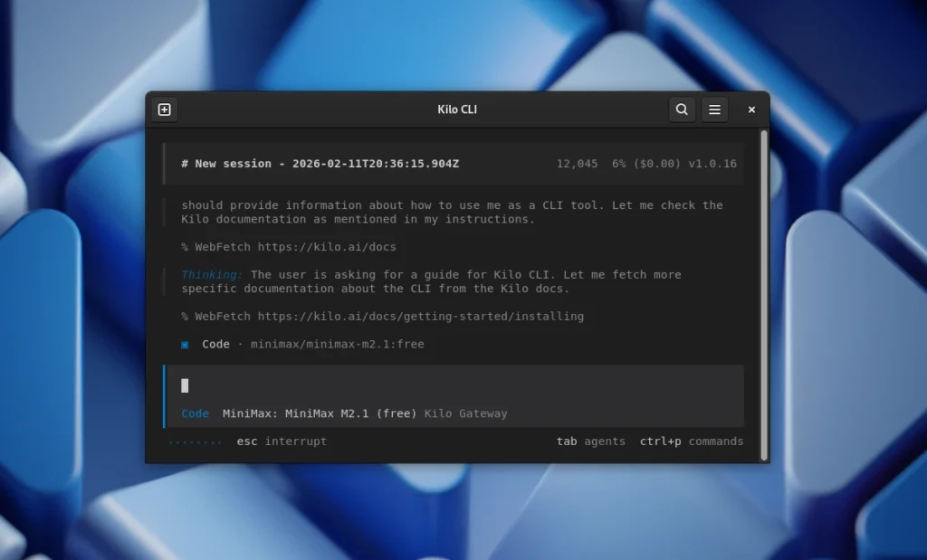The image size is (927, 560).
Task: Click the 12,045 token count
Action: tap(577, 164)
